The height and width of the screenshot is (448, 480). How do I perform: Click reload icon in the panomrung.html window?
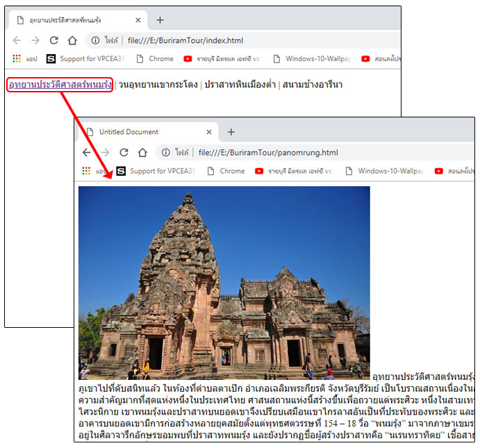[x=124, y=152]
